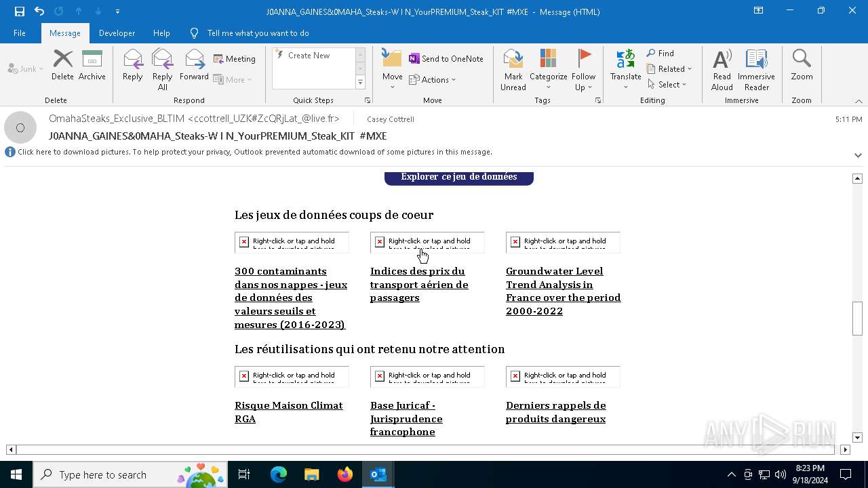
Task: Forward this email
Action: [195, 66]
